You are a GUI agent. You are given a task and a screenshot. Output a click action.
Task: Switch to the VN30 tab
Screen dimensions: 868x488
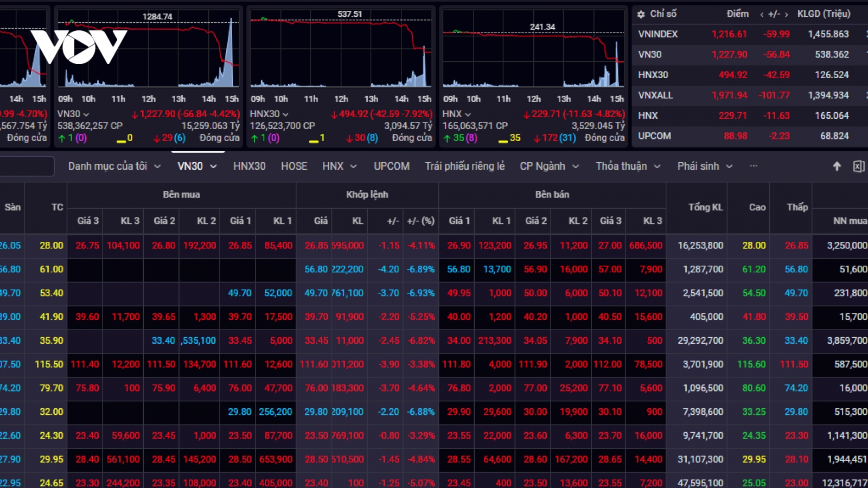tap(197, 166)
